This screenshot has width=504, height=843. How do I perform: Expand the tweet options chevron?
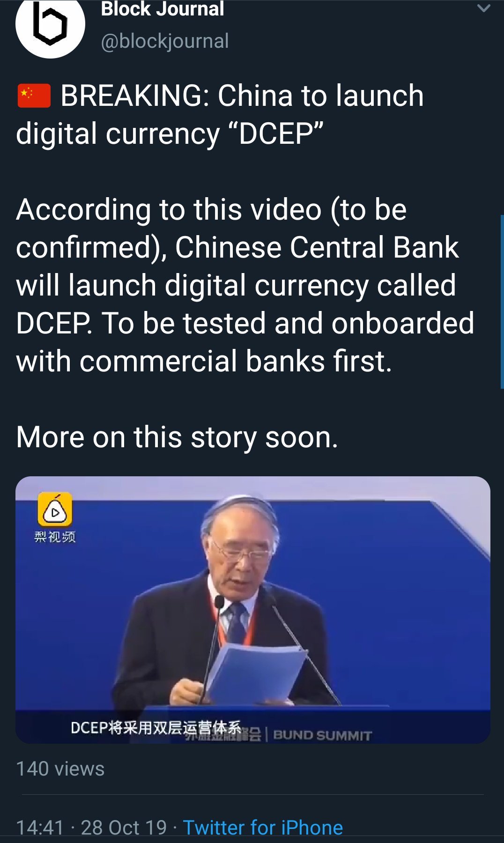483,8
